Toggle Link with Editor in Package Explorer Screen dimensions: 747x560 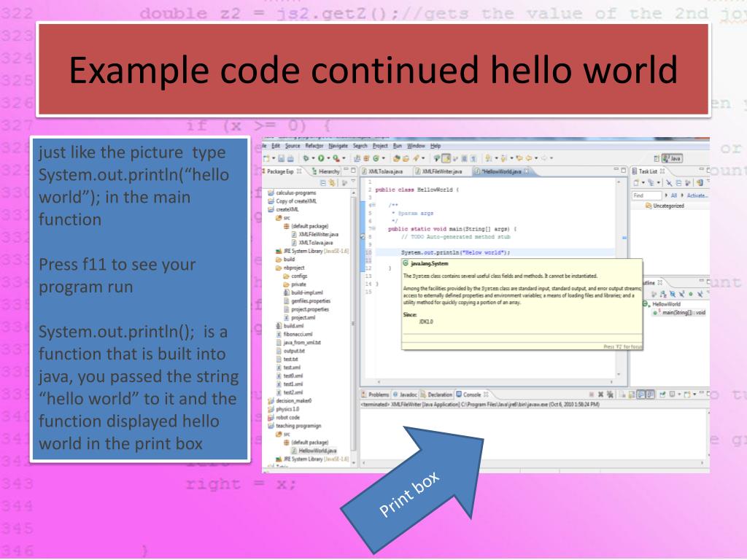point(333,182)
